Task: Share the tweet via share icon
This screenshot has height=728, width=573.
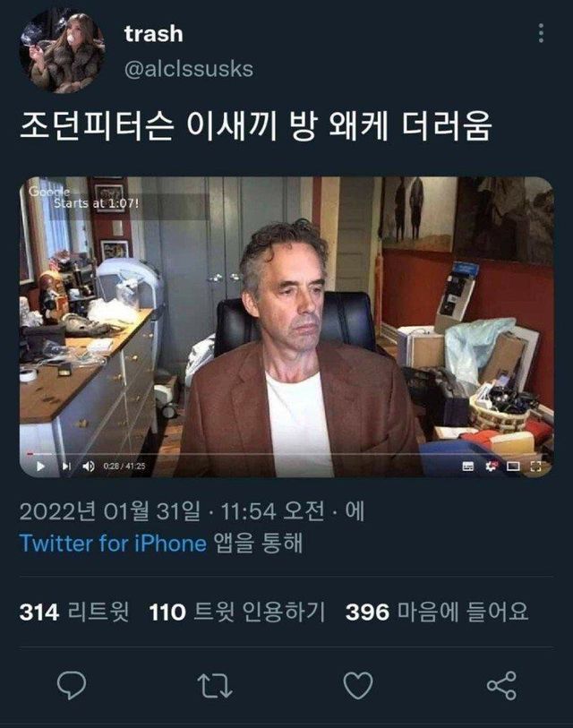Action: 501,685
